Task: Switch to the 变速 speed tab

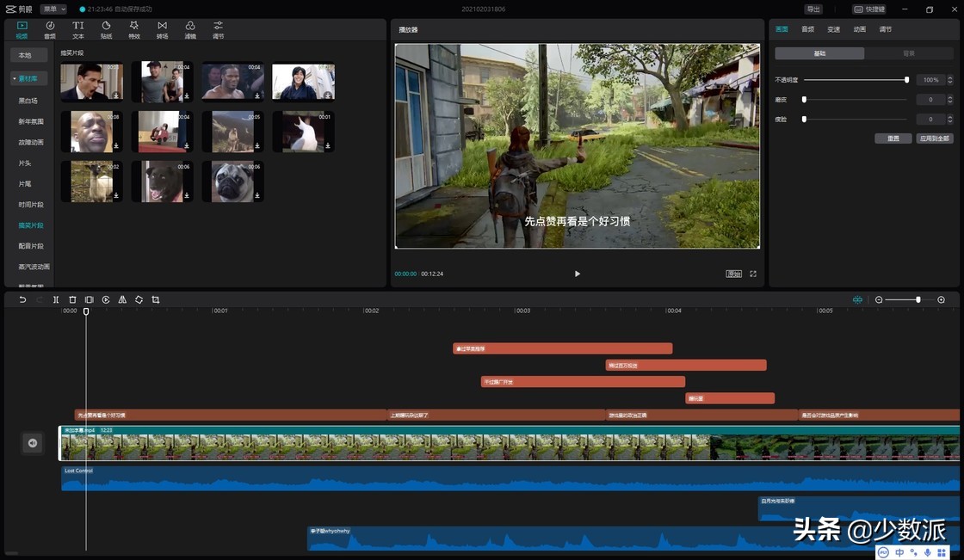Action: coord(833,29)
